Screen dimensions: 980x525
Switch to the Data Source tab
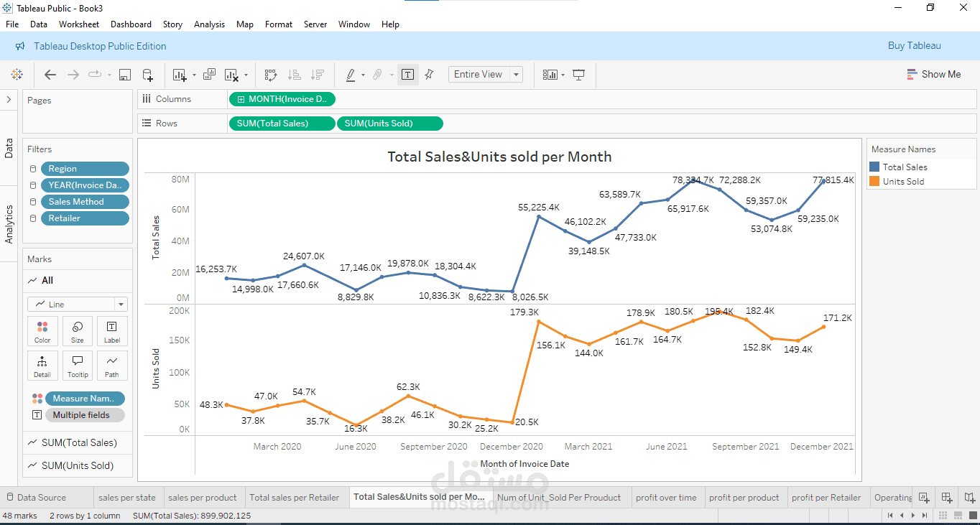pos(36,497)
